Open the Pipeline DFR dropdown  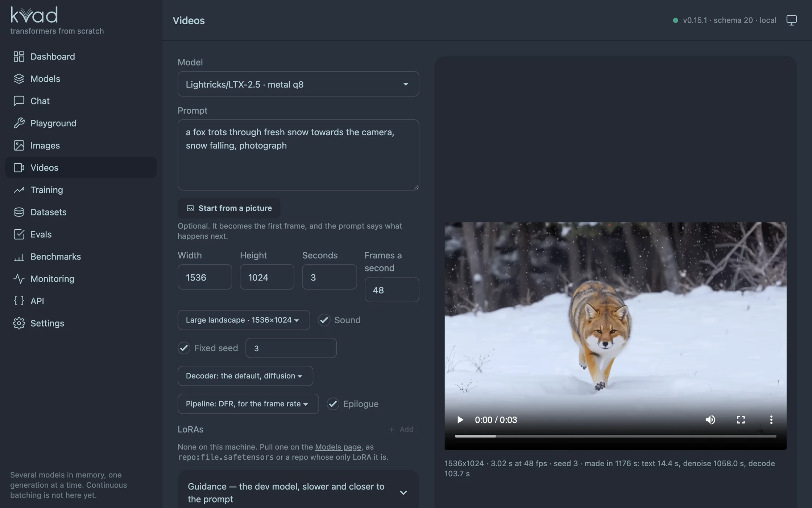point(248,404)
